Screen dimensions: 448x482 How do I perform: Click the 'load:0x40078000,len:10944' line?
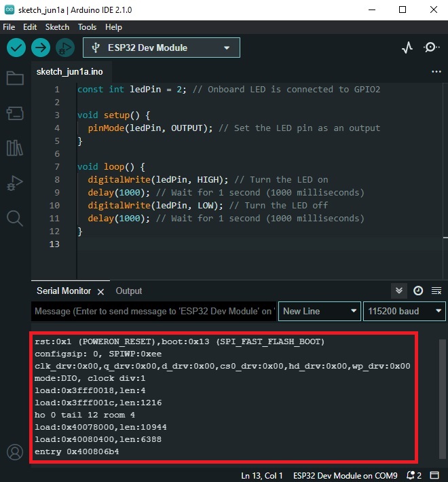point(100,427)
